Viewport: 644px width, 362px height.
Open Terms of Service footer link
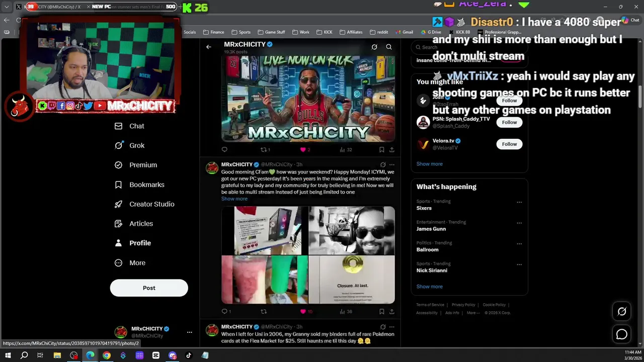click(x=430, y=305)
